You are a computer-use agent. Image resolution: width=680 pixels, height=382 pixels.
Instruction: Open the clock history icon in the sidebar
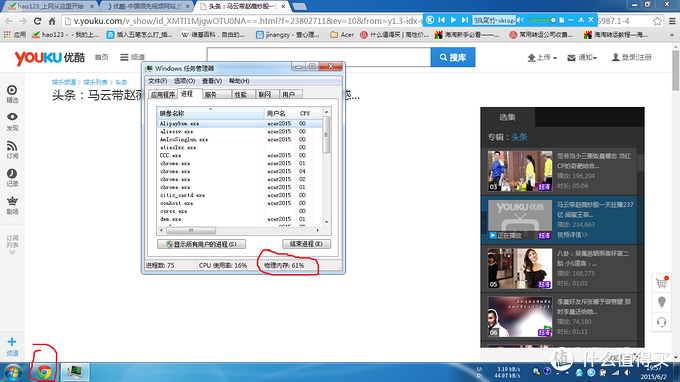(x=12, y=174)
